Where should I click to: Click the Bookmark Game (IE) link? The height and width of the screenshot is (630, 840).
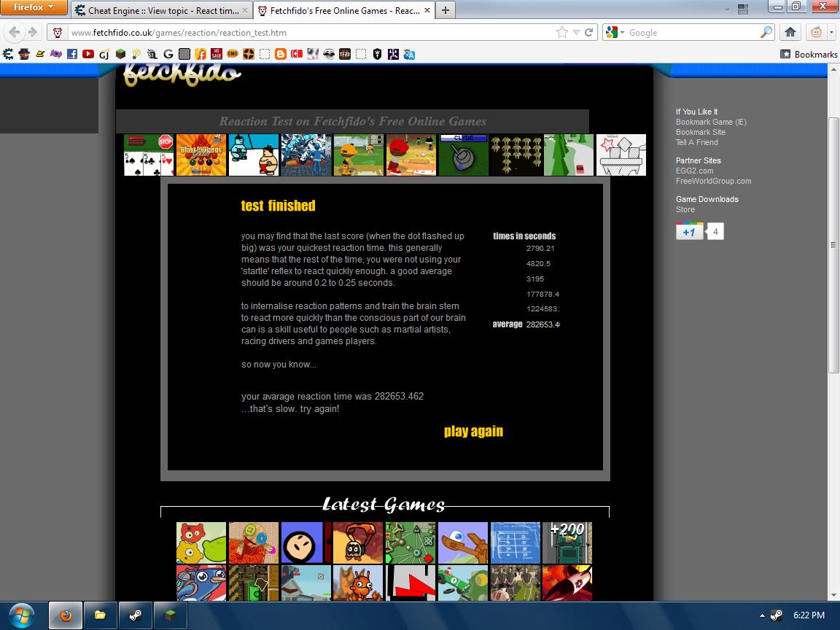pos(711,122)
